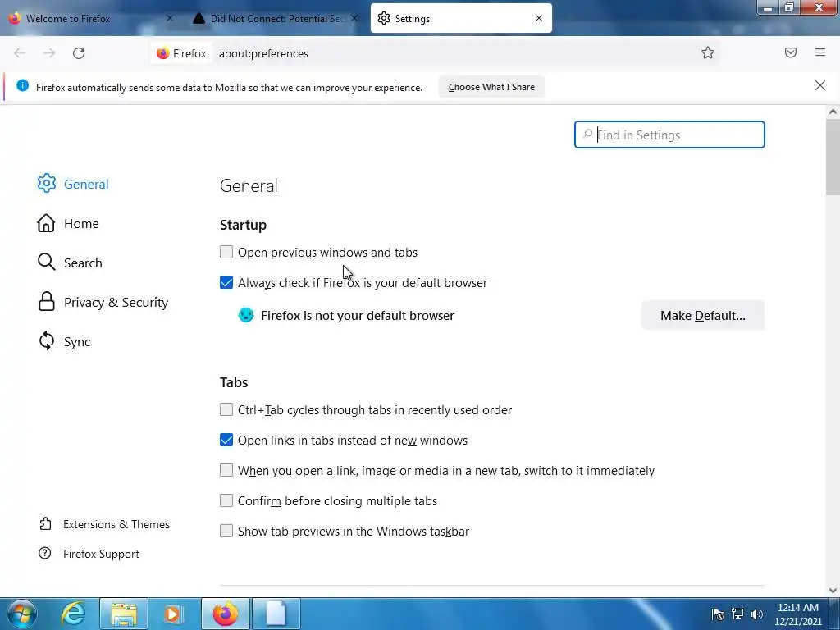
Task: Click the Firefox taskbar icon
Action: point(226,614)
